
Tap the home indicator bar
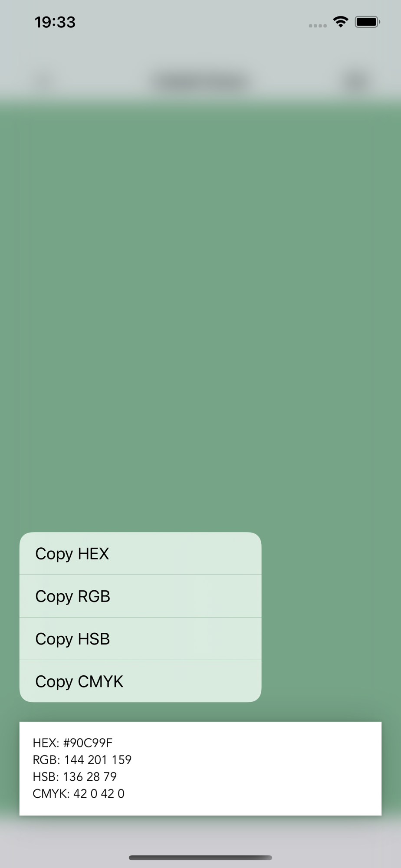(200, 858)
